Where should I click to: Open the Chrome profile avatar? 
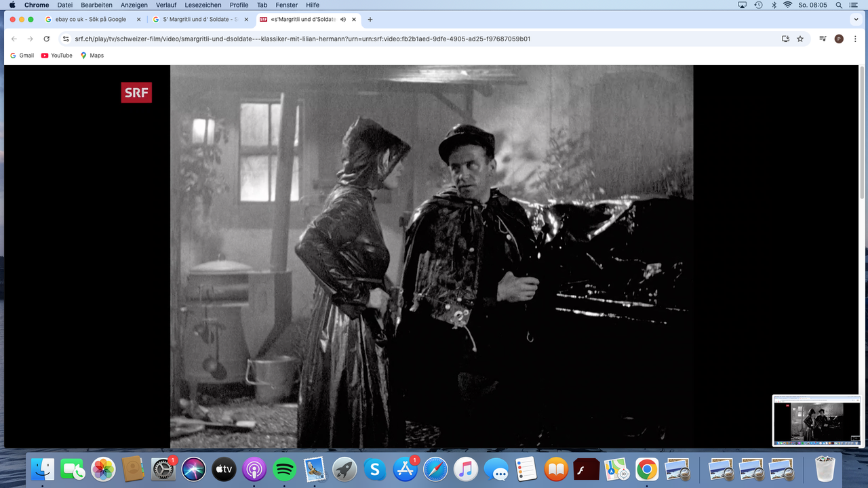839,39
